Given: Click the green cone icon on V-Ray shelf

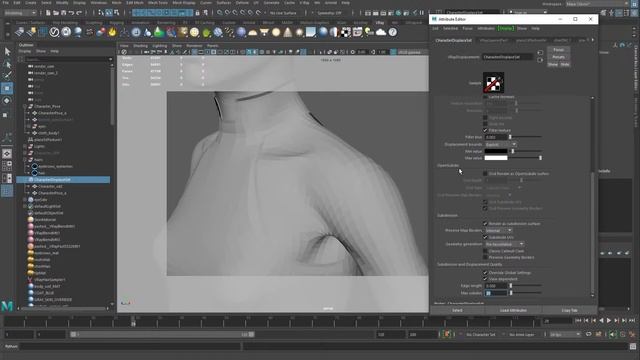Looking at the screenshot, I should [159, 32].
